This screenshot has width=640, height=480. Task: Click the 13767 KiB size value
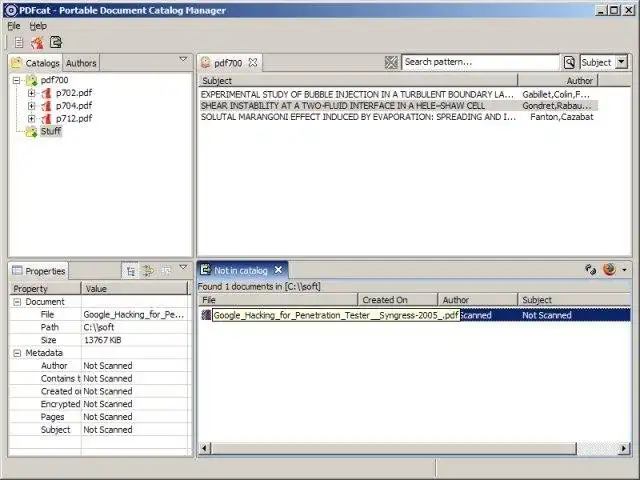point(102,340)
